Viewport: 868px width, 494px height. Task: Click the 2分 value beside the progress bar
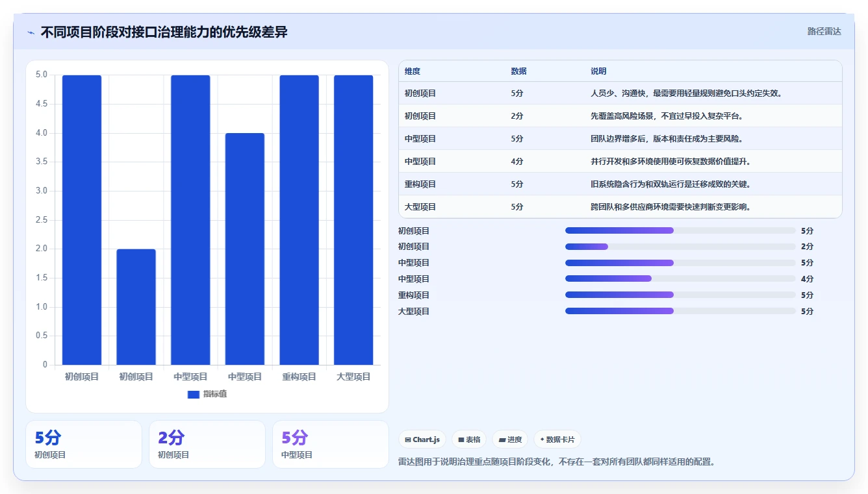(x=807, y=247)
